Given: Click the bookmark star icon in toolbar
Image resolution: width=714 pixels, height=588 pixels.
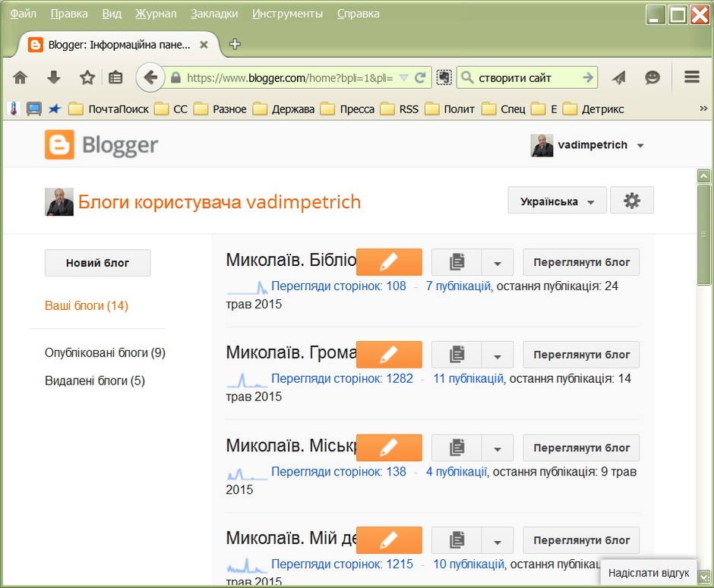Looking at the screenshot, I should [87, 78].
